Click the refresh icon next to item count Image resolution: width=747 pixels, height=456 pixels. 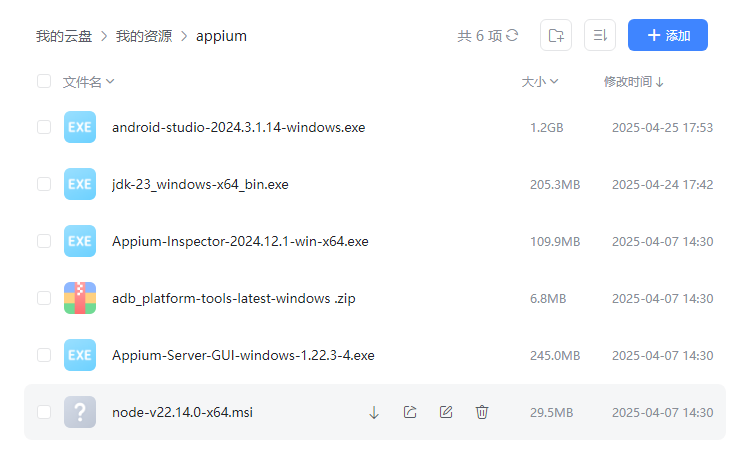(512, 35)
